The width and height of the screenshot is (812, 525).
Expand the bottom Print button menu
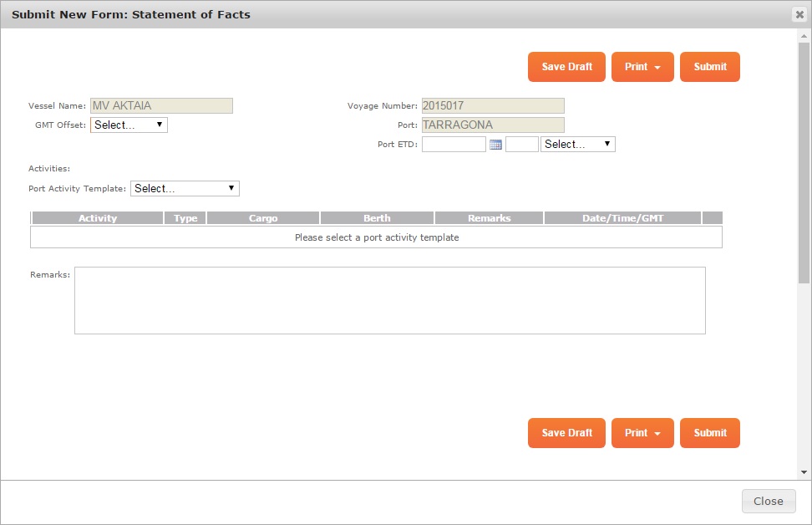pyautogui.click(x=642, y=433)
